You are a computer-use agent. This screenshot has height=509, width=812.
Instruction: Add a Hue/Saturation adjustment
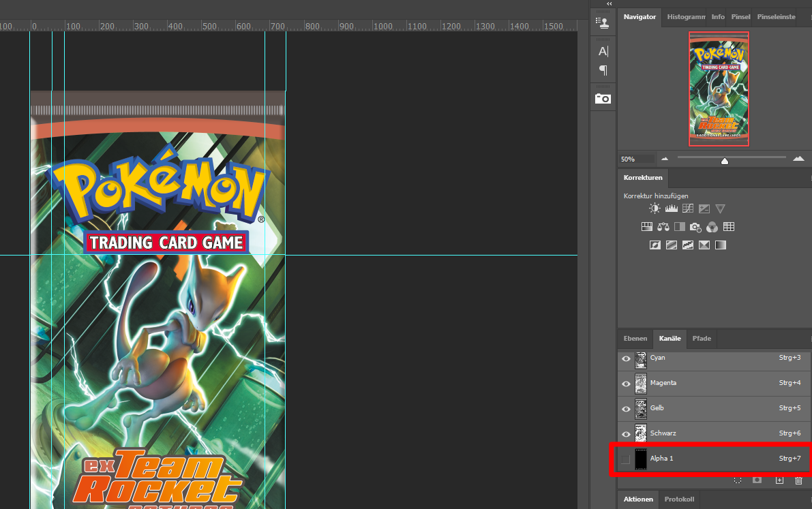point(647,227)
